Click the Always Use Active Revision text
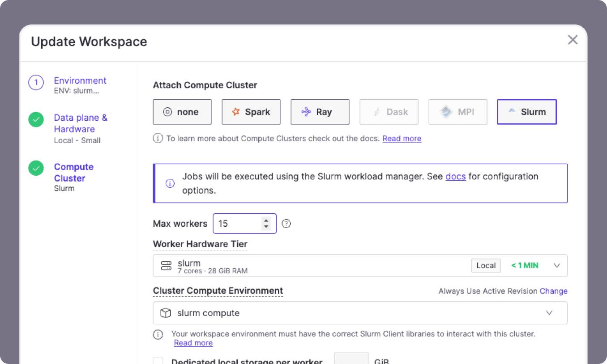Viewport: 607px width, 364px height. pyautogui.click(x=488, y=291)
